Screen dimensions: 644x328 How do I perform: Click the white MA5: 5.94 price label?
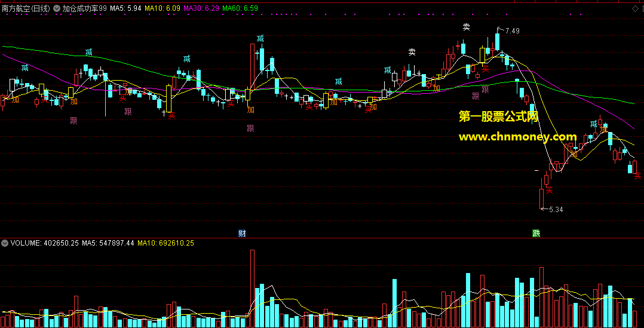coord(126,8)
